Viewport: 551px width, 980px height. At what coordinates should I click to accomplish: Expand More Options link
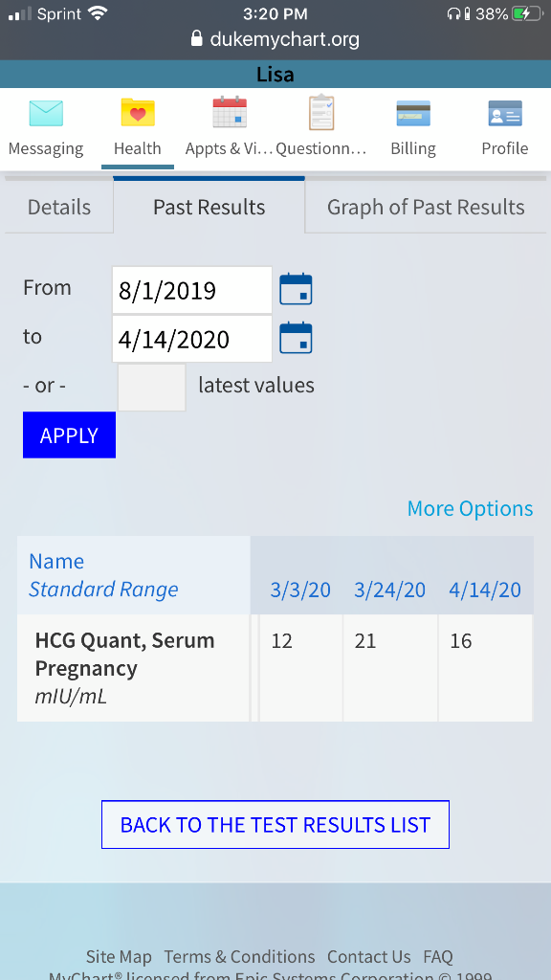coord(470,509)
